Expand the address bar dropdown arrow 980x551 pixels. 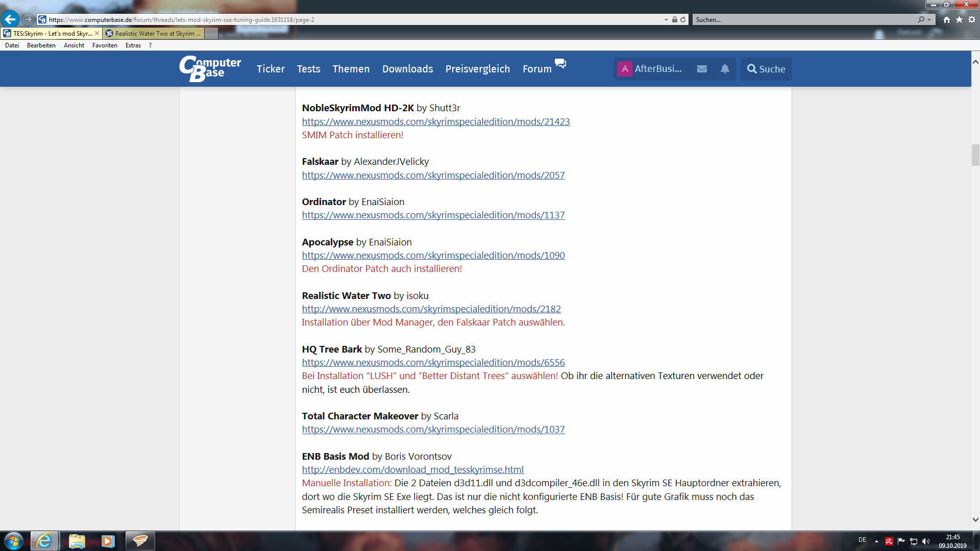coord(666,19)
